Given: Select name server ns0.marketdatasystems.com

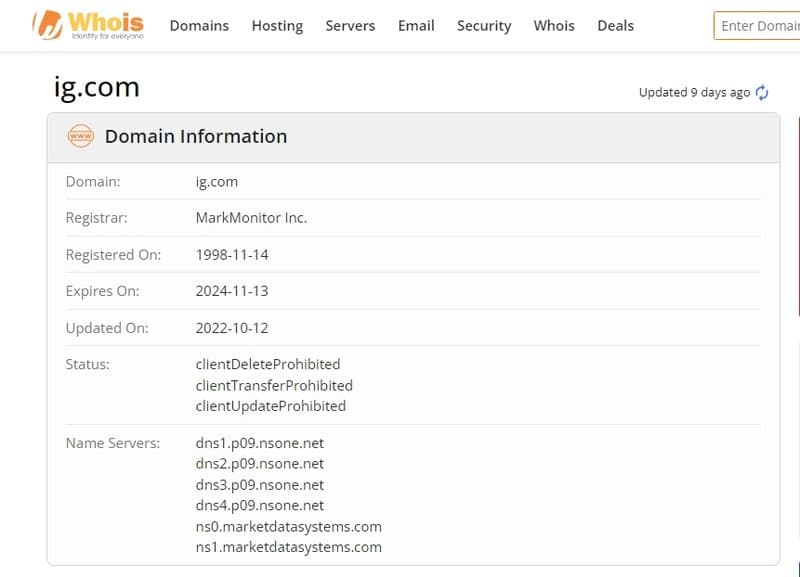Looking at the screenshot, I should 289,526.
